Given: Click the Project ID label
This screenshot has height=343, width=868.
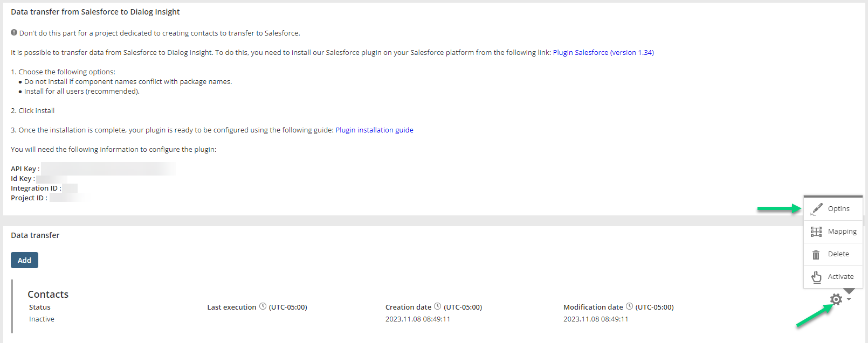Looking at the screenshot, I should coord(29,198).
